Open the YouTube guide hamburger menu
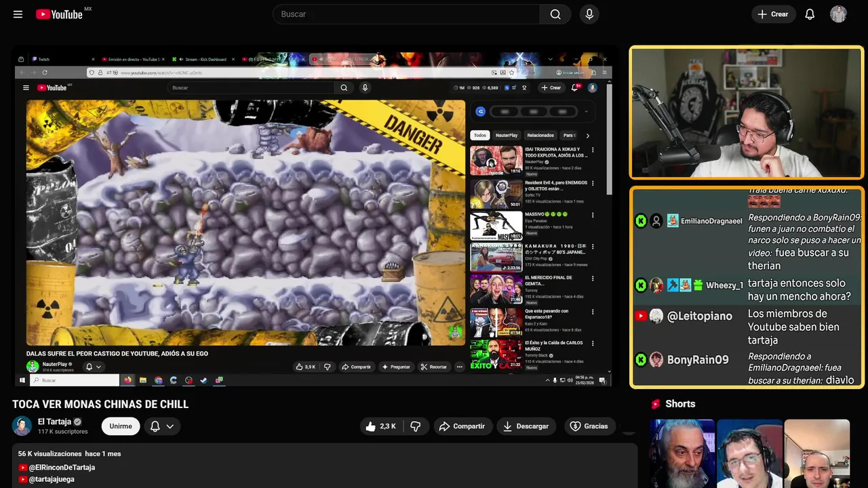The image size is (868, 488). [x=18, y=14]
